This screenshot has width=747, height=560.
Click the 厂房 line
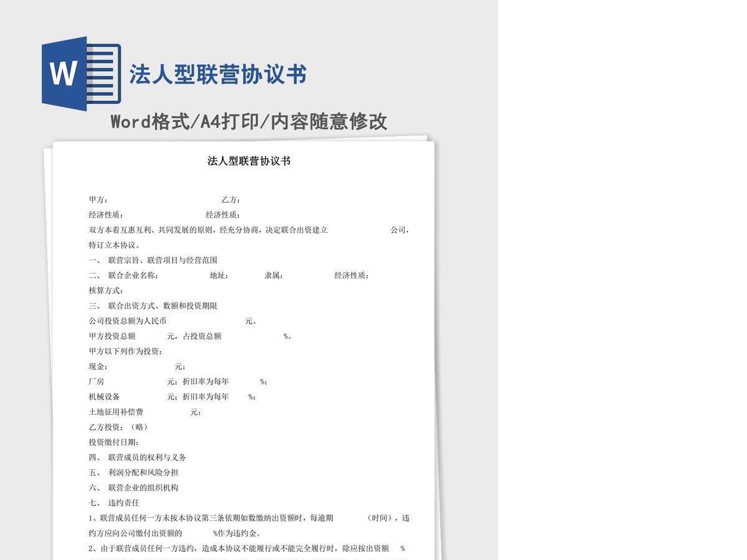(179, 381)
